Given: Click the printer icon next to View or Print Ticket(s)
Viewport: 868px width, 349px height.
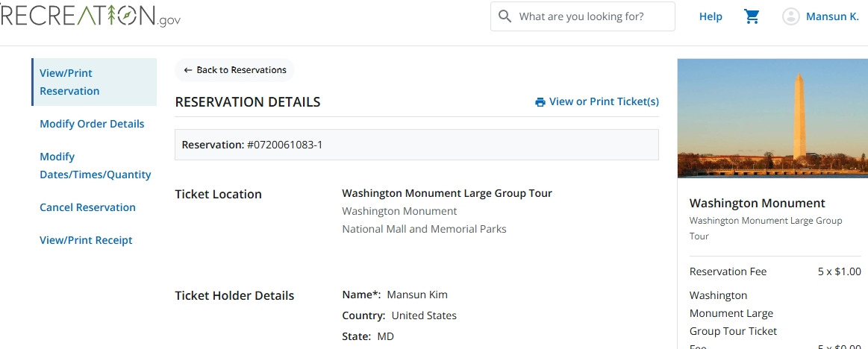Looking at the screenshot, I should click(x=540, y=102).
